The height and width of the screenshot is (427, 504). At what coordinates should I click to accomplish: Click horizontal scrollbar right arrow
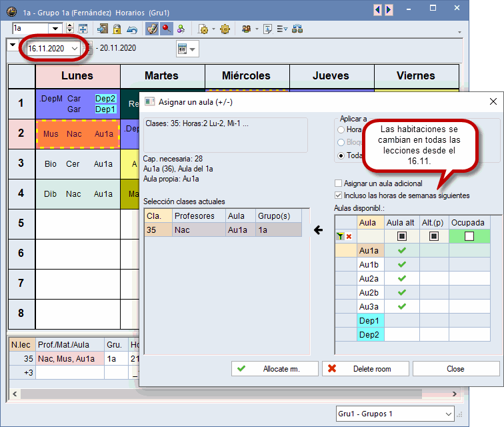[455, 394]
